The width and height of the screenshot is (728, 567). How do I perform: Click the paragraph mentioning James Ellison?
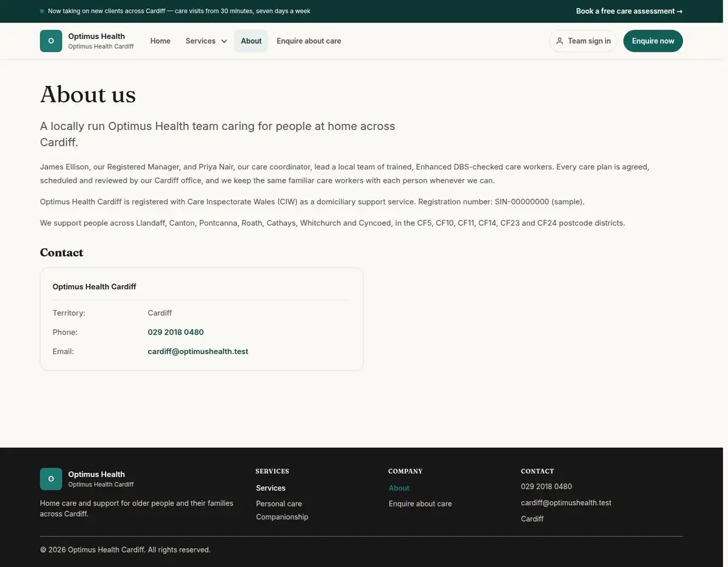click(345, 174)
